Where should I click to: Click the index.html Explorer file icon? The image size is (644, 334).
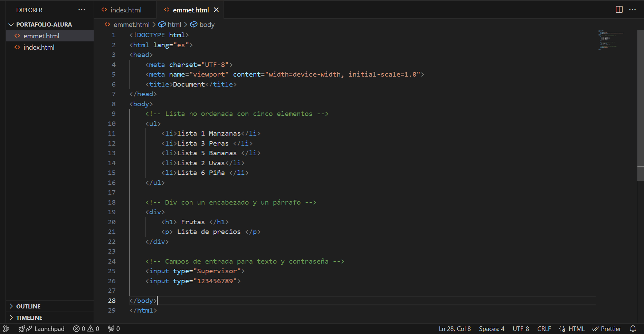(x=17, y=47)
